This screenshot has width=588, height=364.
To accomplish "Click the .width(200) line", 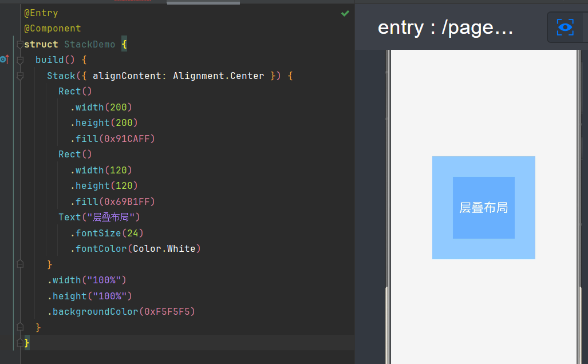I will click(x=101, y=107).
